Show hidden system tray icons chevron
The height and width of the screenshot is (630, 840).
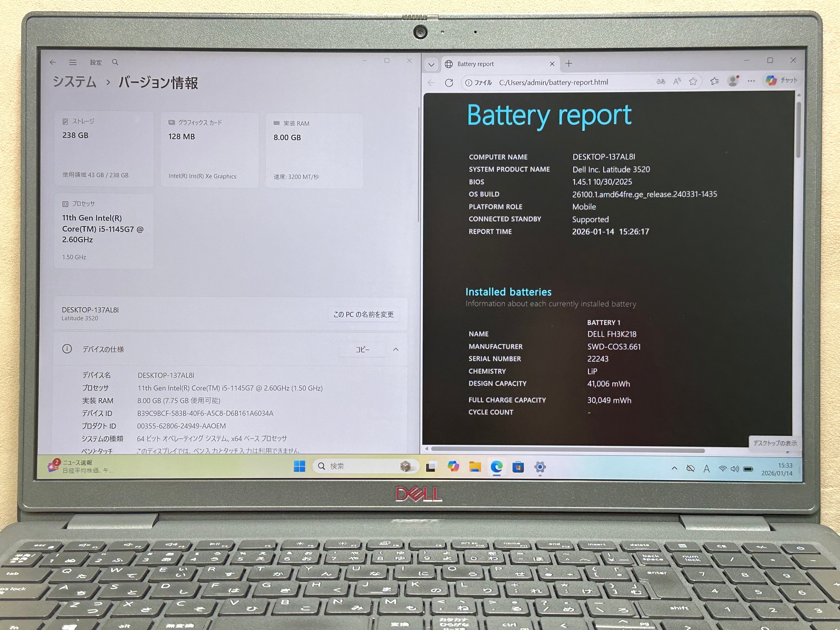pos(674,468)
